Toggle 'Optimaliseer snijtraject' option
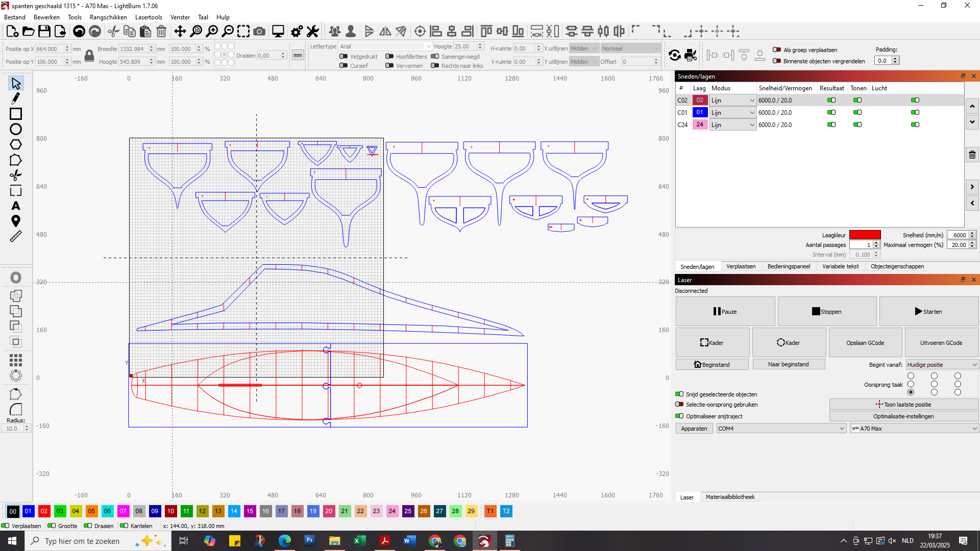 pos(679,416)
